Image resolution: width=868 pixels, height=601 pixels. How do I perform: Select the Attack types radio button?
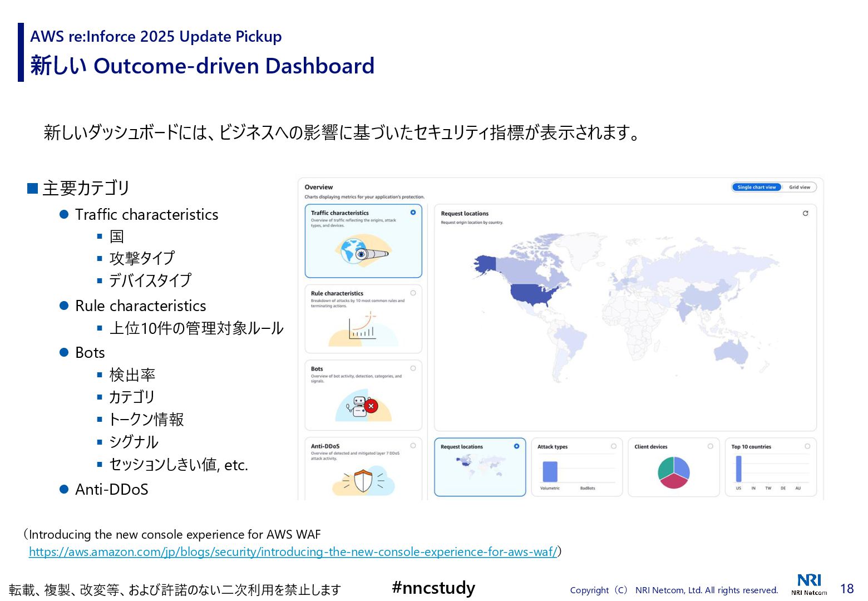[614, 446]
